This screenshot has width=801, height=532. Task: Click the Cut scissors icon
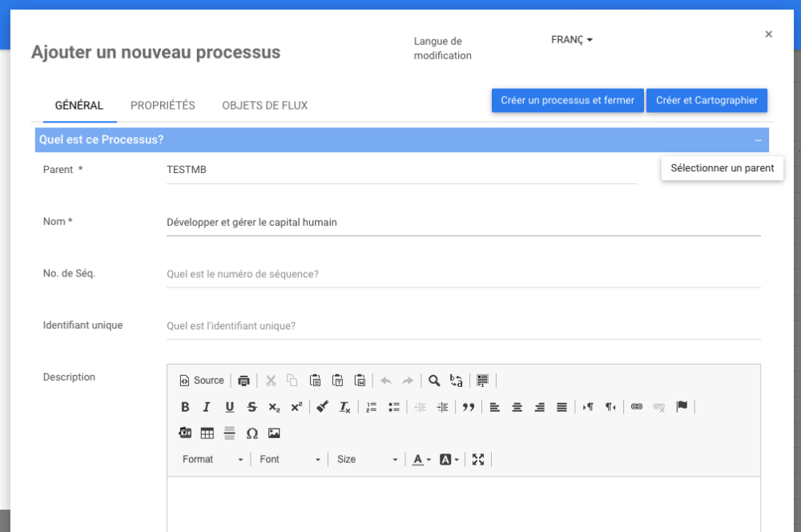(271, 381)
